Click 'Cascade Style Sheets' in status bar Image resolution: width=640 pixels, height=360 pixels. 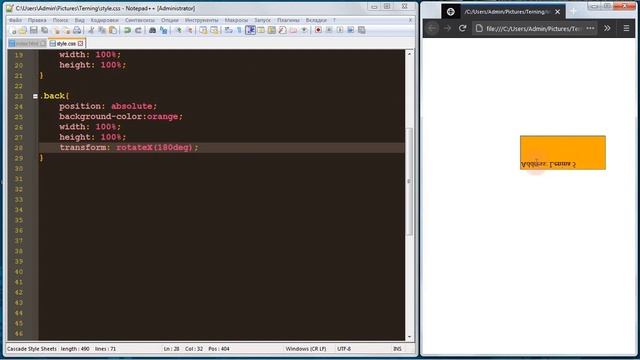(x=32, y=349)
